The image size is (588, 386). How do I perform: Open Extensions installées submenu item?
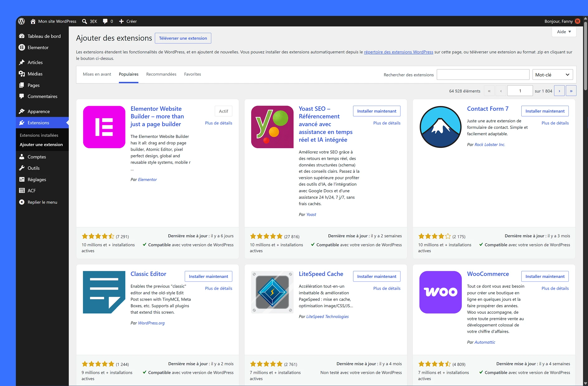tap(39, 135)
